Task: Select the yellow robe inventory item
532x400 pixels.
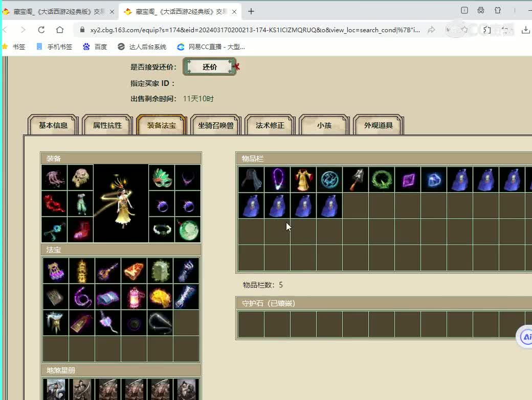Action: [x=303, y=179]
